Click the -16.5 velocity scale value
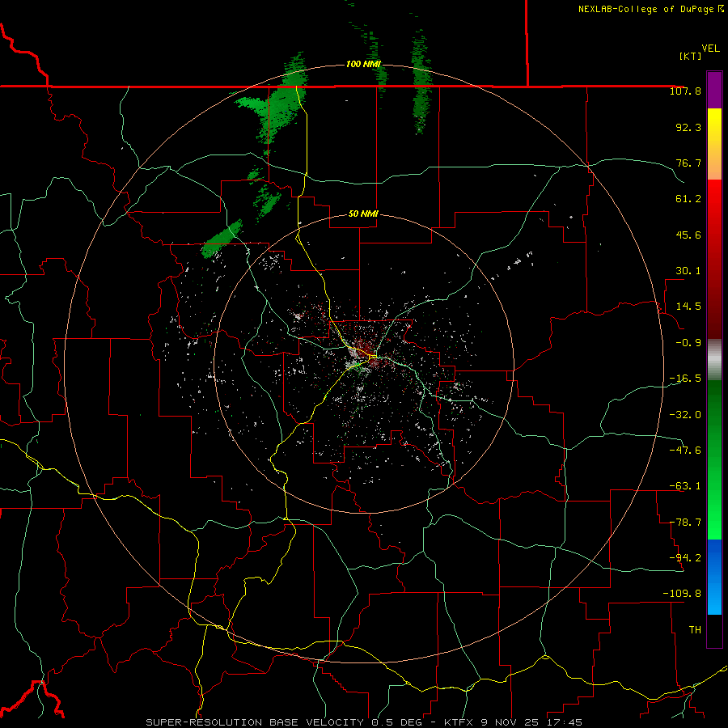Screen dimensions: 728x728 (x=685, y=379)
